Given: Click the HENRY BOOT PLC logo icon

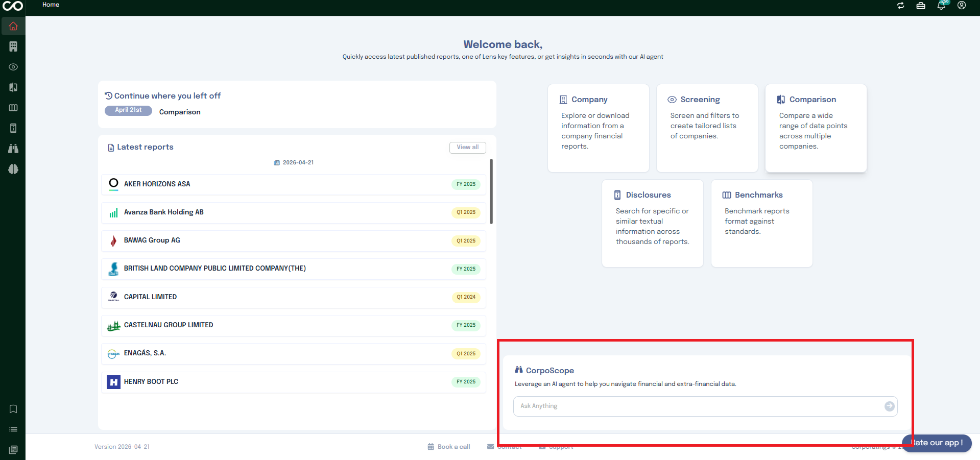Looking at the screenshot, I should (x=113, y=382).
